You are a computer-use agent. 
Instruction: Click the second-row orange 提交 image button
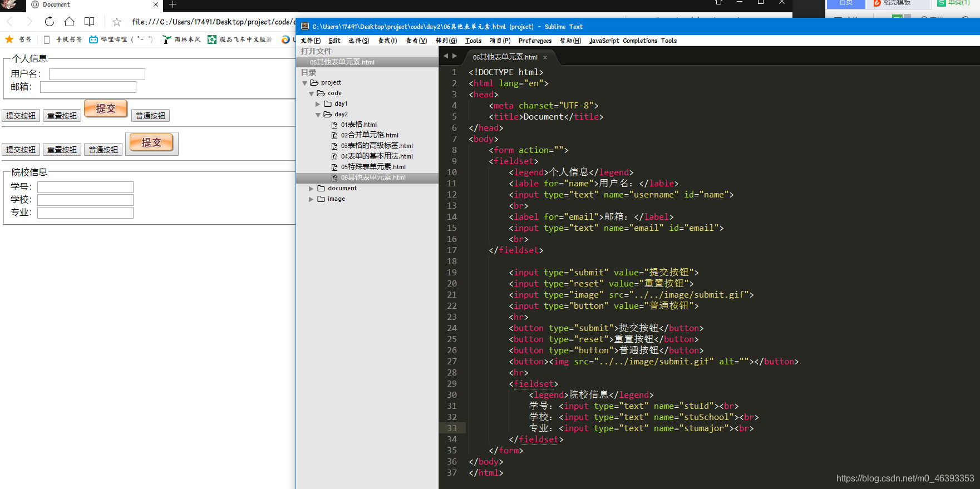click(152, 144)
